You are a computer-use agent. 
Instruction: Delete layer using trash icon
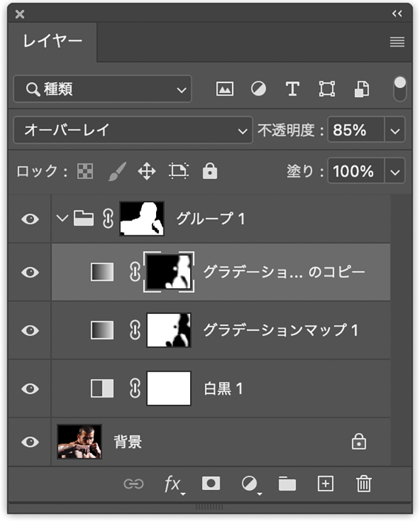363,483
